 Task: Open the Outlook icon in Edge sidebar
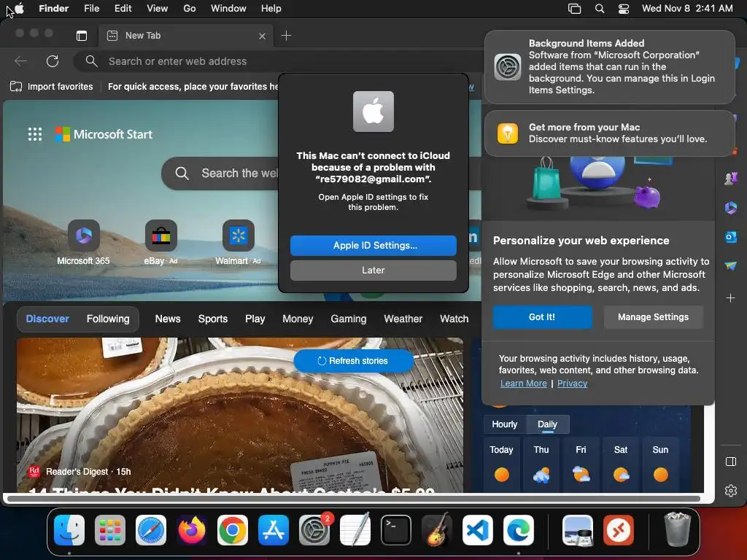click(x=731, y=237)
